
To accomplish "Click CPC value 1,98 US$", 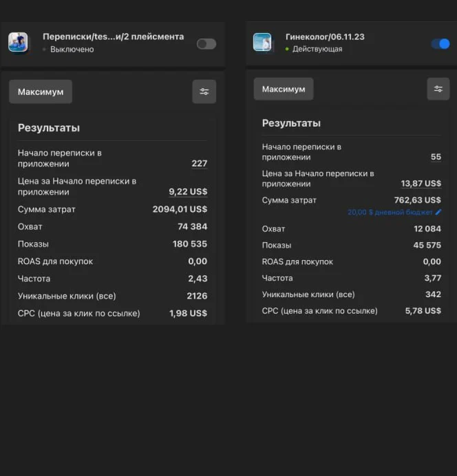I will pos(189,313).
